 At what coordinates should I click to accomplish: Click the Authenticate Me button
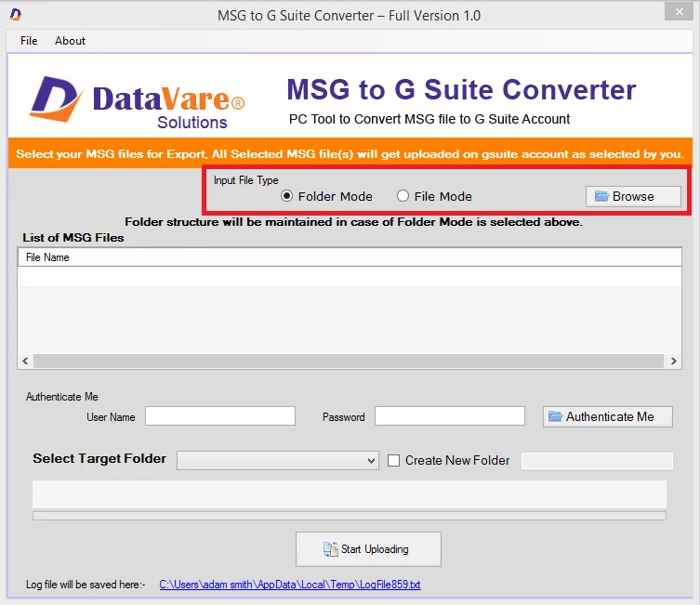[608, 416]
